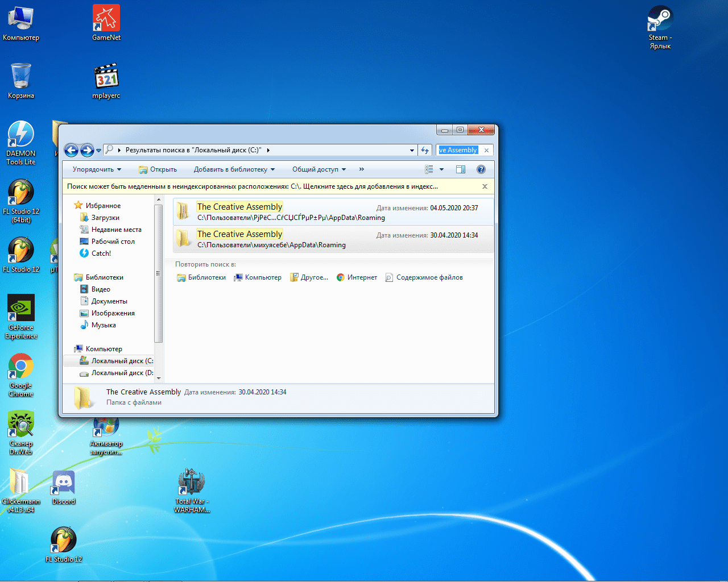The height and width of the screenshot is (582, 728).
Task: Open DAEMON Tools Lite shortcut
Action: (21, 143)
